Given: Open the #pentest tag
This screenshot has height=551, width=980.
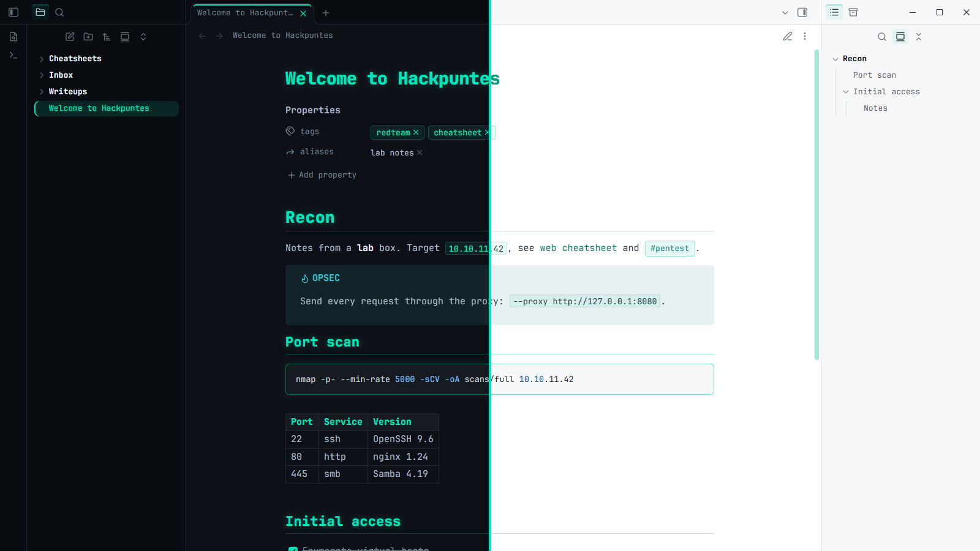Looking at the screenshot, I should click(670, 249).
